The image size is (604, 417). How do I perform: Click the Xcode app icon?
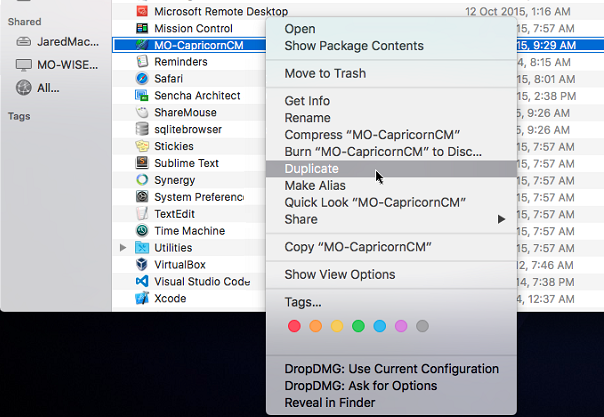(142, 298)
